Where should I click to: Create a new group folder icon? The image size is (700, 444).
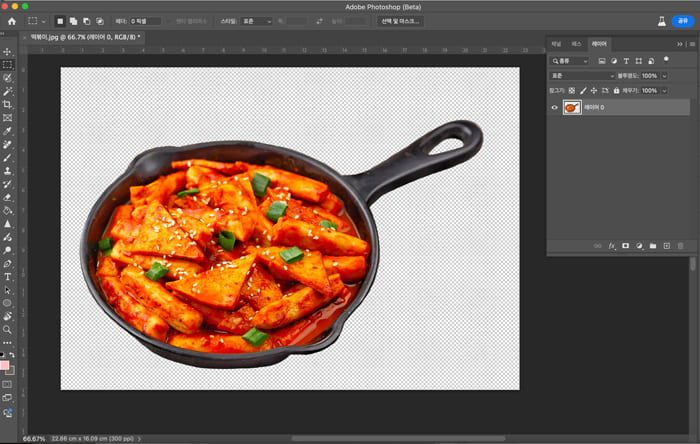pyautogui.click(x=653, y=246)
